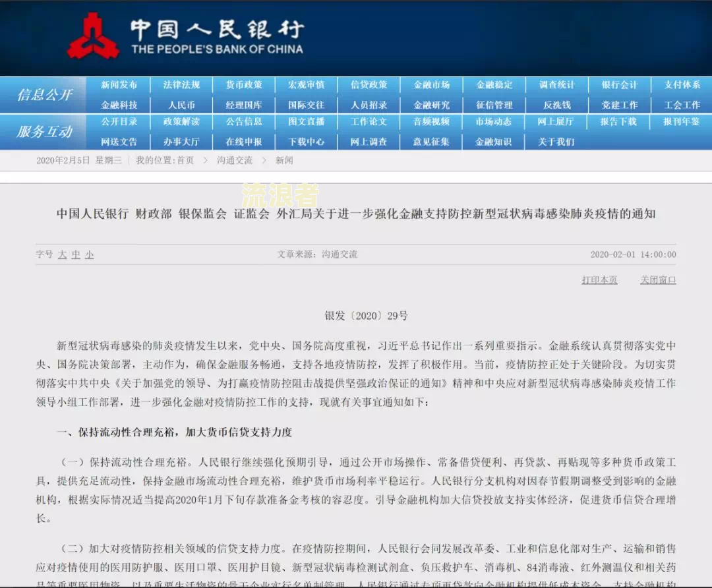The width and height of the screenshot is (712, 588).
Task: Click 下载中心 navigation entry
Action: [x=307, y=142]
